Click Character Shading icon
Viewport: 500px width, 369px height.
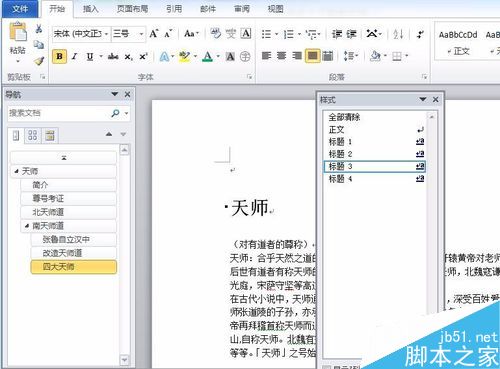click(x=230, y=57)
